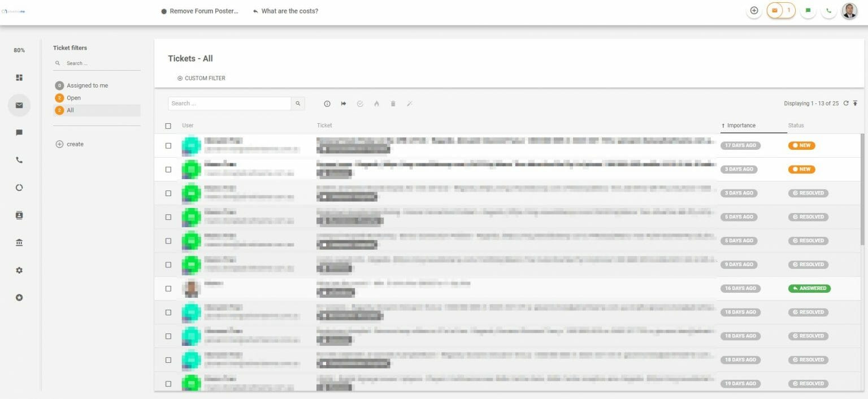Open the settings gear in the sidebar
Viewport: 868px width, 399px height.
(19, 270)
